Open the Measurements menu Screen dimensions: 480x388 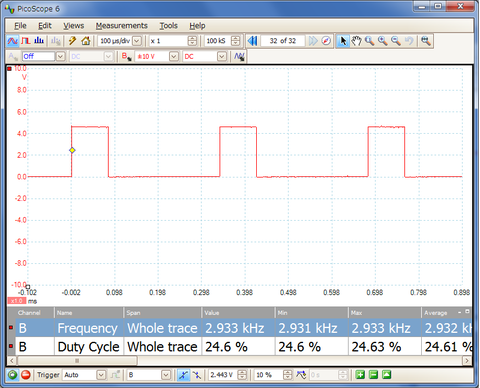(122, 26)
